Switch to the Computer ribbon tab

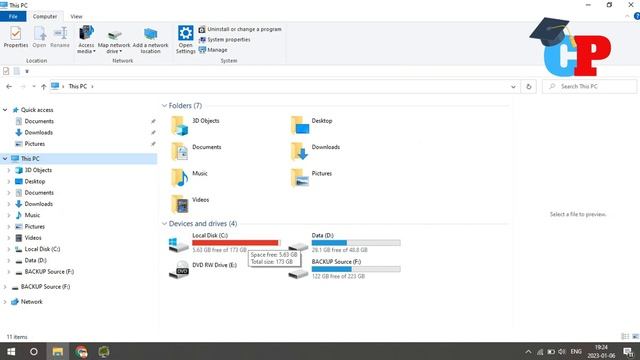pyautogui.click(x=45, y=16)
